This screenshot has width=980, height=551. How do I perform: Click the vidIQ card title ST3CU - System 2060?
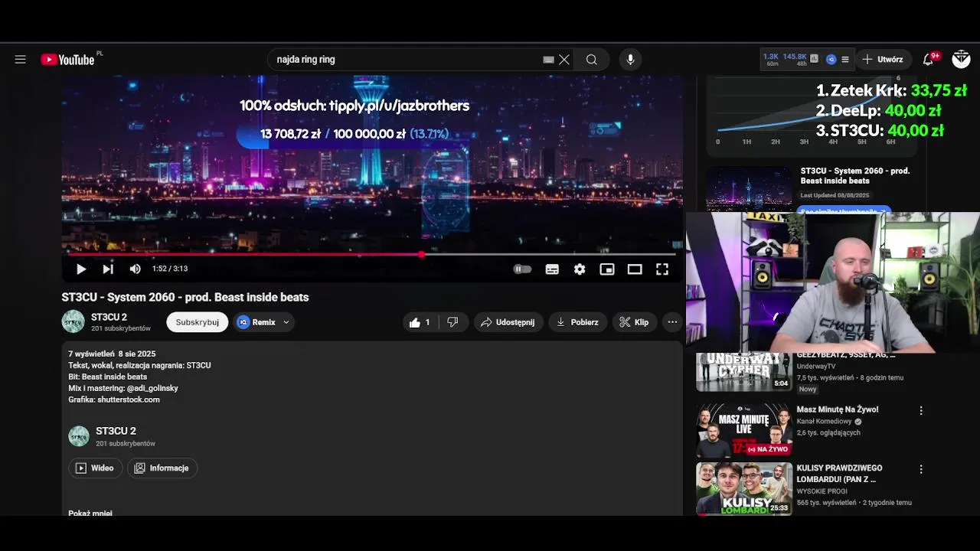coord(854,175)
